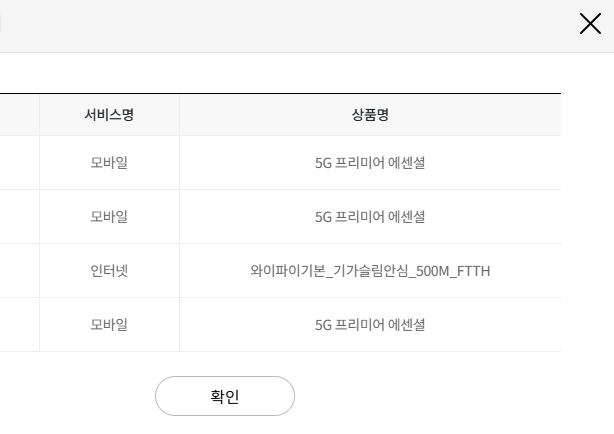Click the blank cell left of last 모바일
Image resolution: width=614 pixels, height=434 pixels.
[x=19, y=324]
